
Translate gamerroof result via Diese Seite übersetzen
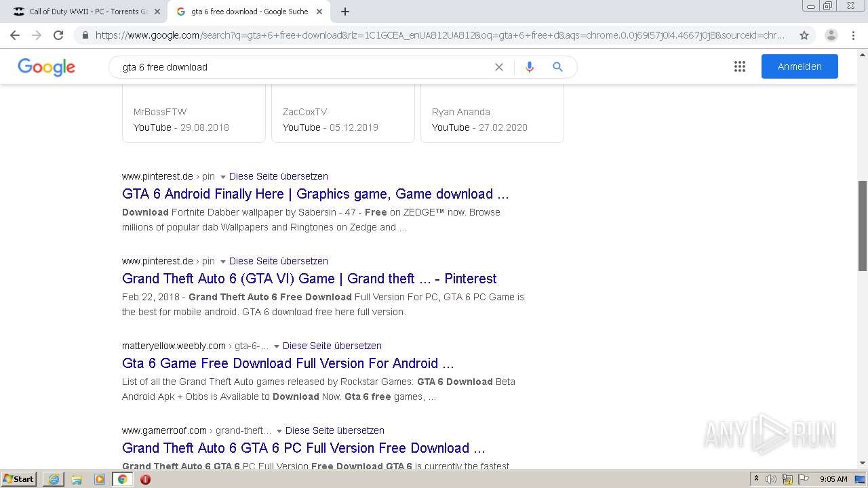335,430
